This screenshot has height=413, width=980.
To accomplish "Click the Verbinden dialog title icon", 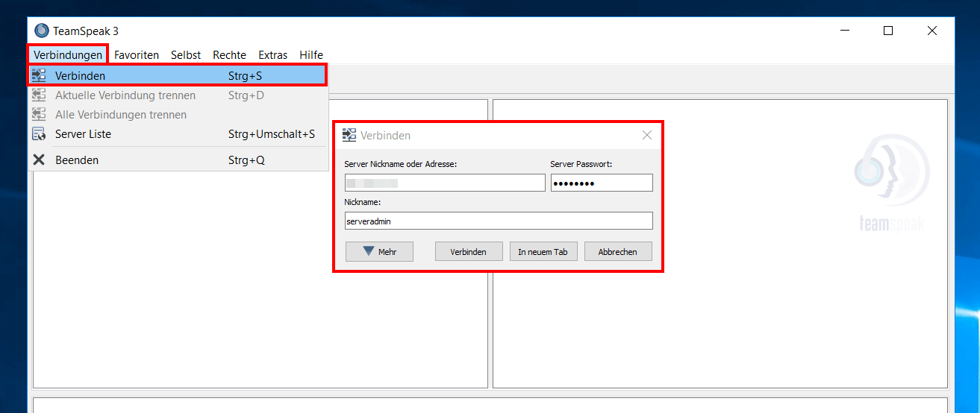I will pos(349,135).
